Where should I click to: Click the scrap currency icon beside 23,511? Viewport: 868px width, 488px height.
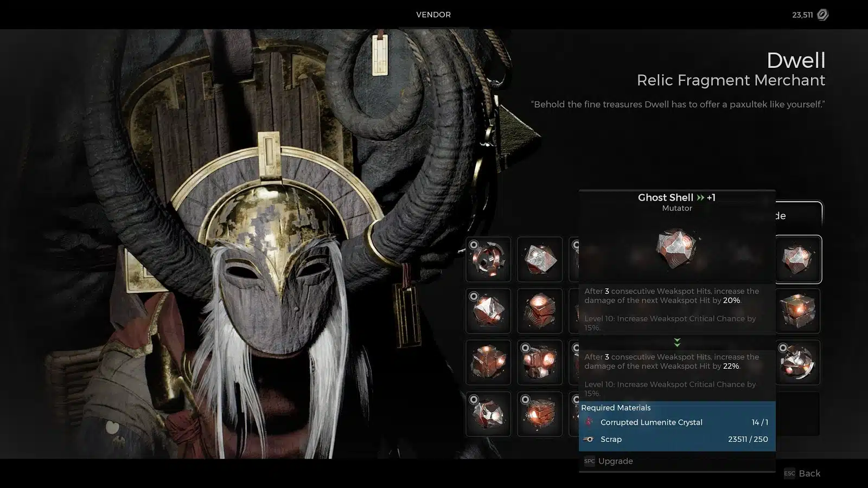822,15
